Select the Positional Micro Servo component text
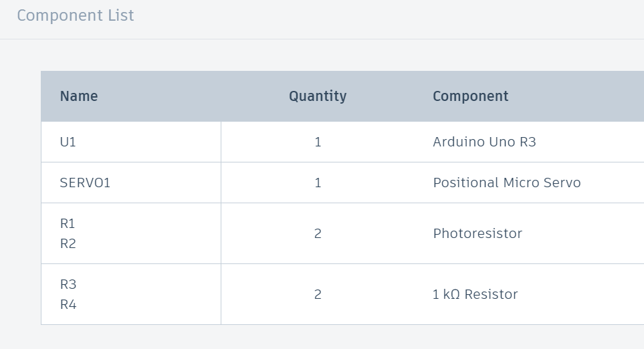The height and width of the screenshot is (349, 644). pos(507,183)
